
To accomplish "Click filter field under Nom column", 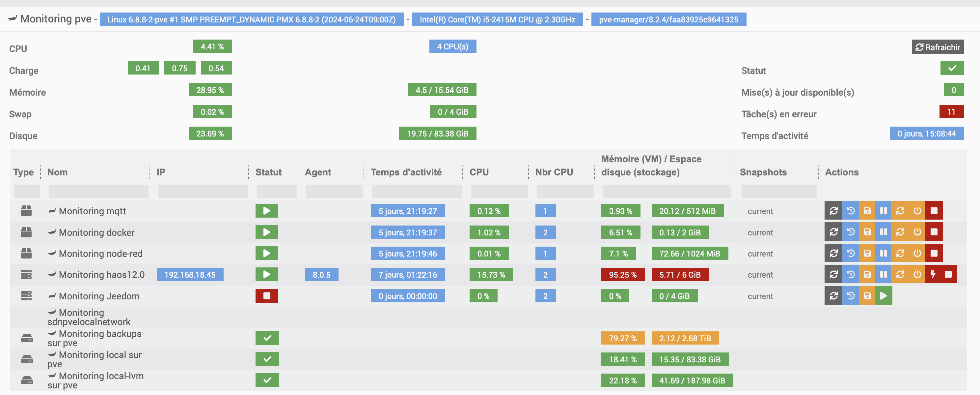I will (x=98, y=191).
